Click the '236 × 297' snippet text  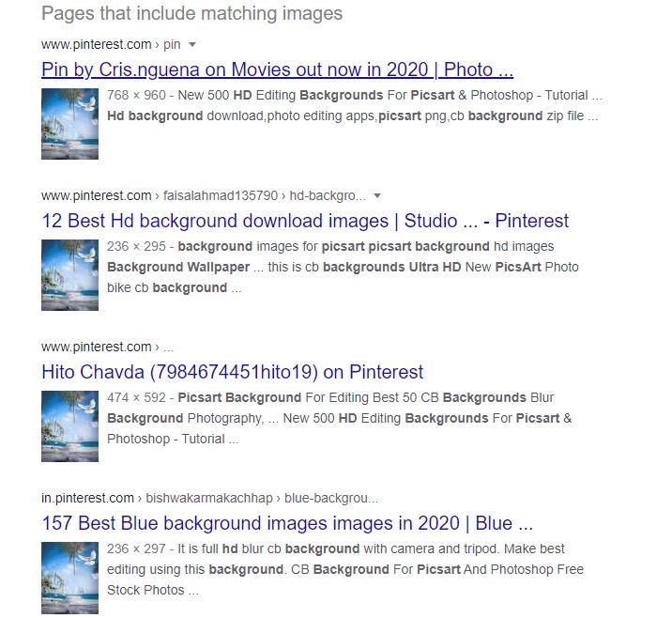[x=136, y=548]
